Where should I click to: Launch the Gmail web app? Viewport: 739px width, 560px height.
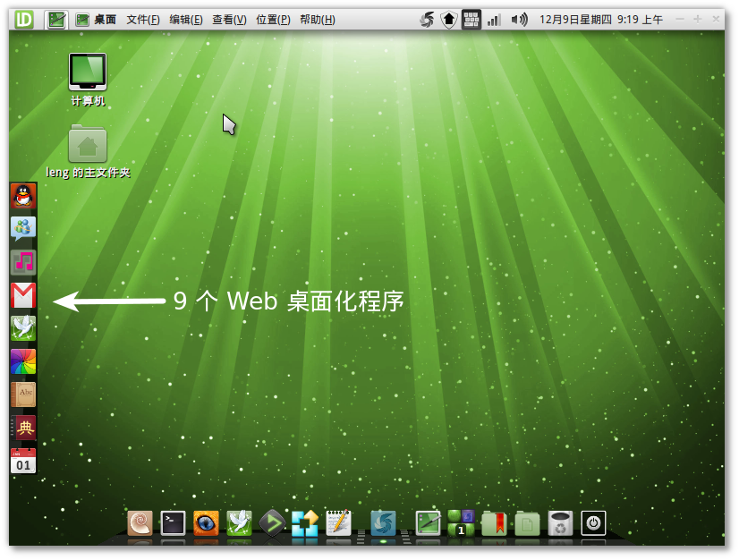[23, 295]
